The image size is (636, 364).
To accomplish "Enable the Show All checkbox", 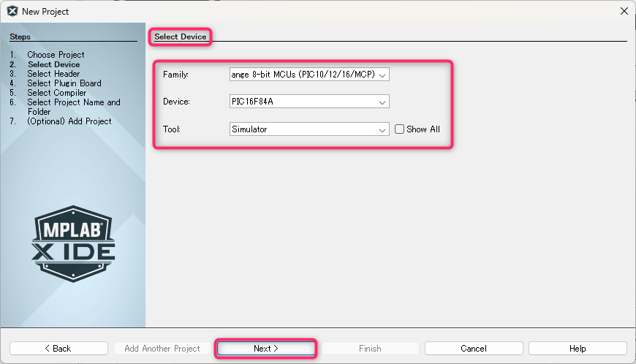I will [400, 129].
